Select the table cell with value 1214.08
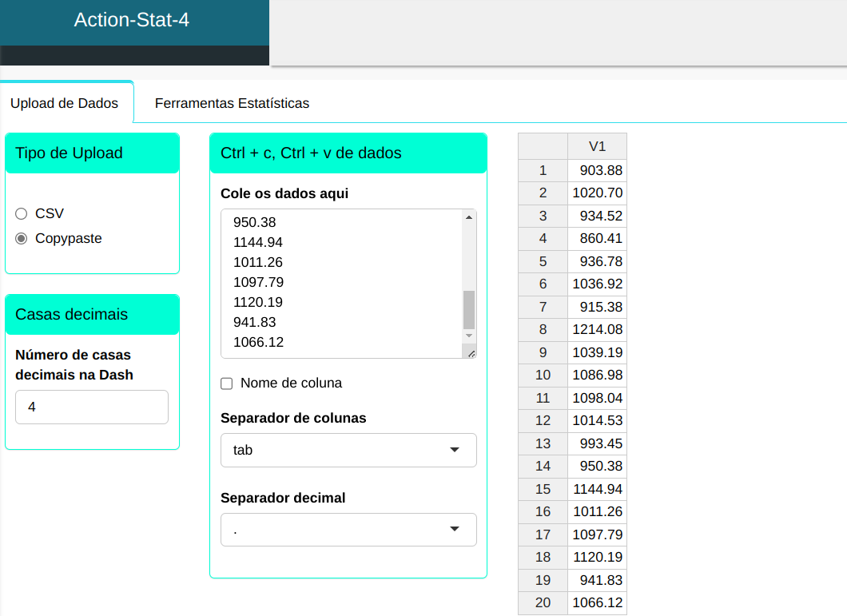847x616 pixels. click(x=597, y=329)
